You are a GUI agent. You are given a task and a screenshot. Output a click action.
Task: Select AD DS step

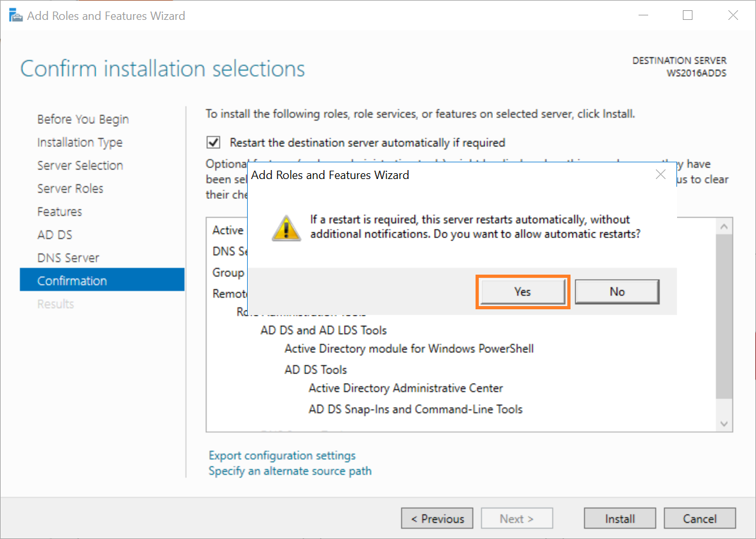(x=55, y=235)
